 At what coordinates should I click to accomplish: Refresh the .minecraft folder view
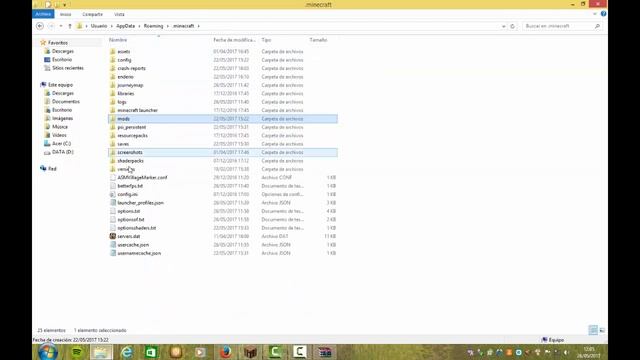point(513,26)
